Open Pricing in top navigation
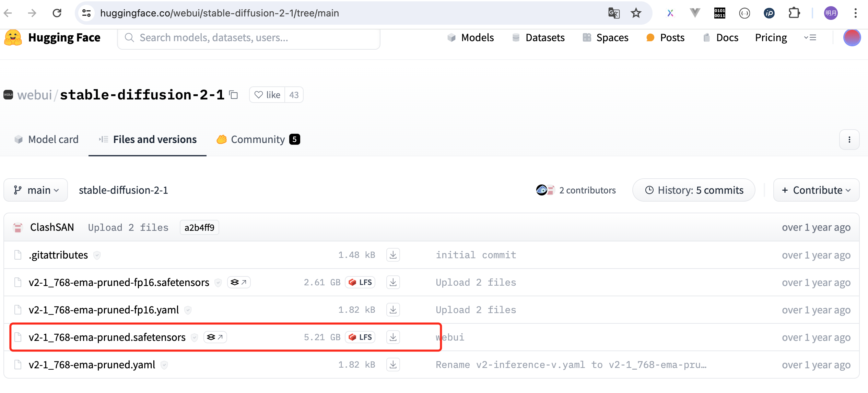 [x=771, y=37]
